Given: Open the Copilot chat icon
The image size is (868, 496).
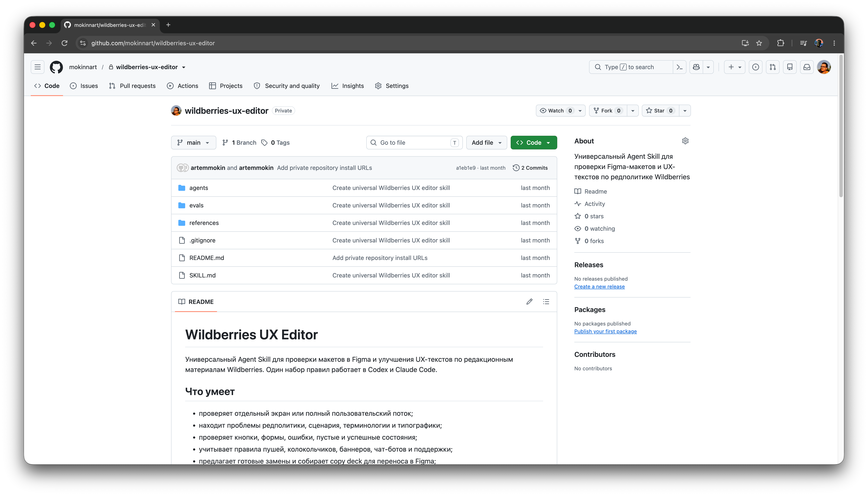Looking at the screenshot, I should 696,67.
